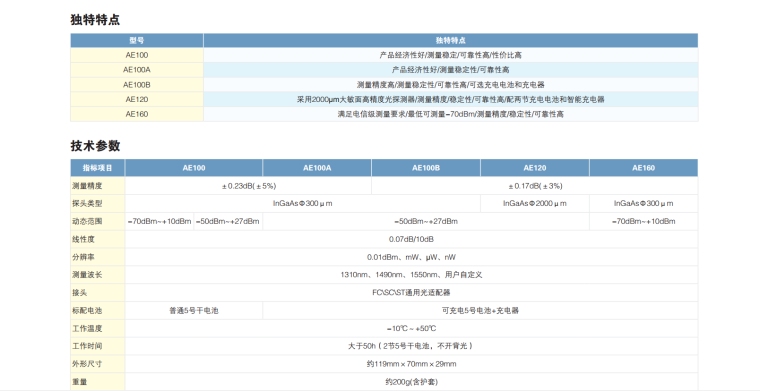760x391 pixels.
Task: Click the InGaAsΦ2000μm probe type cell
Action: click(535, 203)
